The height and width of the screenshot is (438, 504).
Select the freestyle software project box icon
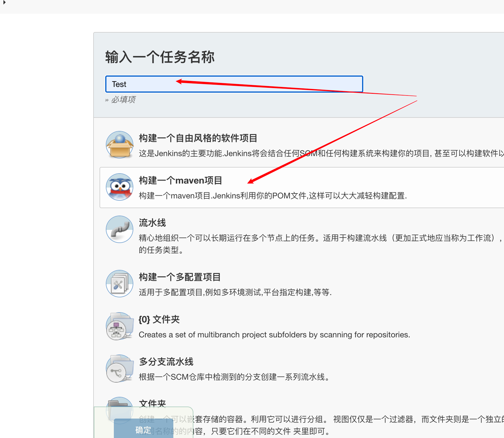(x=120, y=145)
